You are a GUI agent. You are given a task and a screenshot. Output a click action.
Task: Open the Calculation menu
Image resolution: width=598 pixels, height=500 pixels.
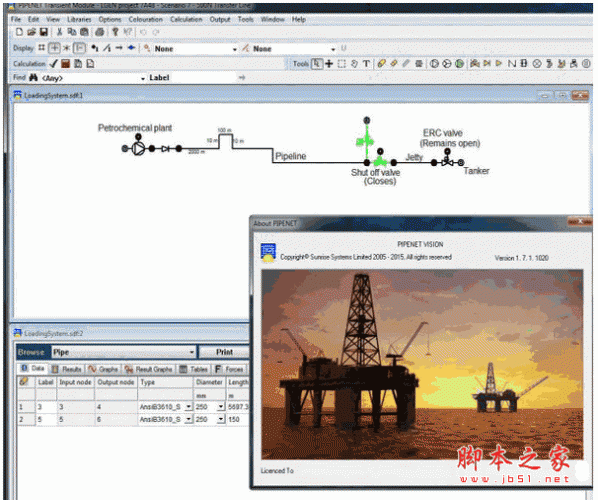(x=186, y=19)
